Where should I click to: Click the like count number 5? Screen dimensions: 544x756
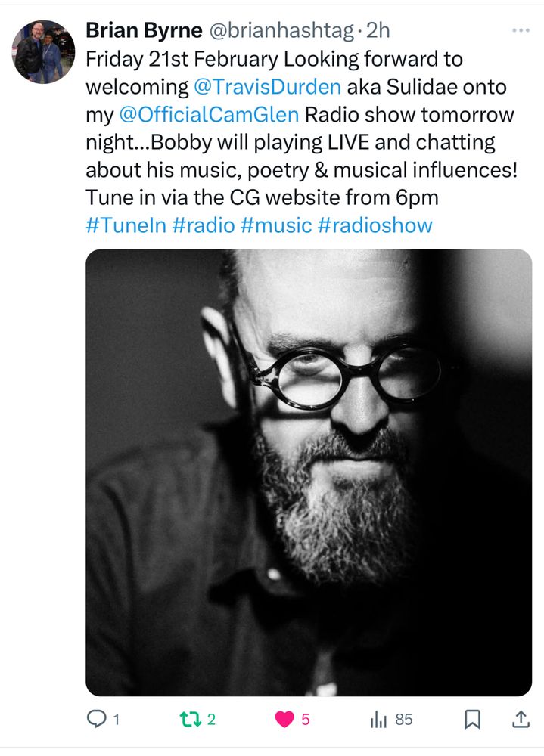(305, 720)
